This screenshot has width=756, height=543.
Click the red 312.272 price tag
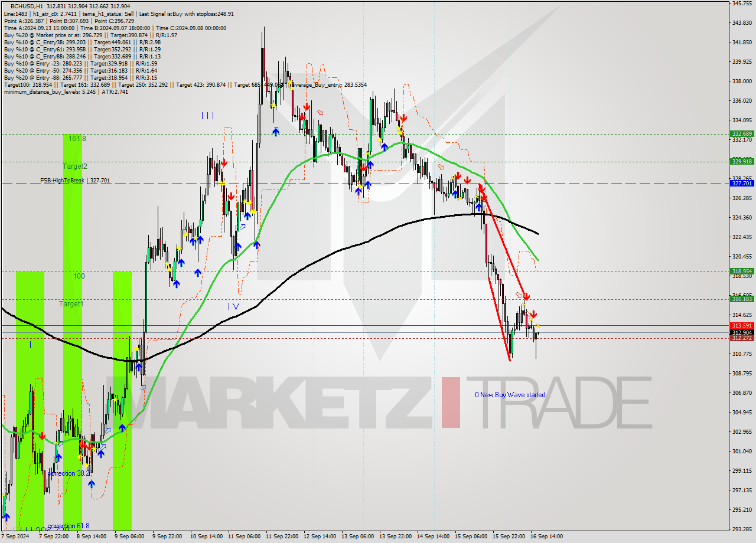742,338
